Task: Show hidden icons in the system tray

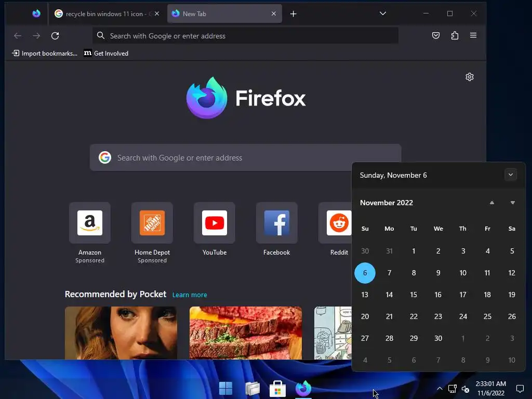Action: pos(440,389)
